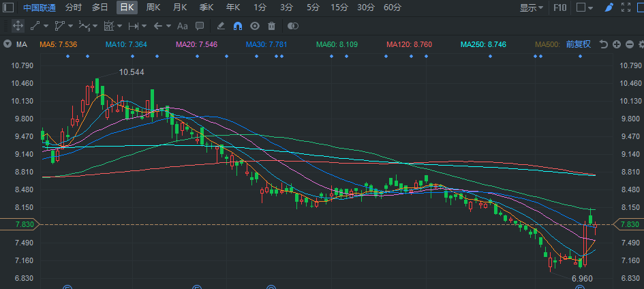644x289 pixels.
Task: Click the MA500 label
Action: pyautogui.click(x=548, y=44)
